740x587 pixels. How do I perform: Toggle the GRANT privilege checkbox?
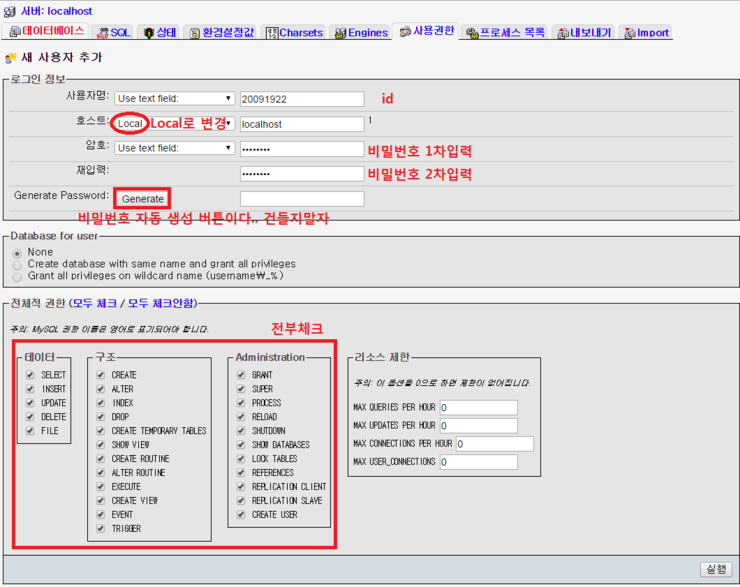click(x=241, y=375)
